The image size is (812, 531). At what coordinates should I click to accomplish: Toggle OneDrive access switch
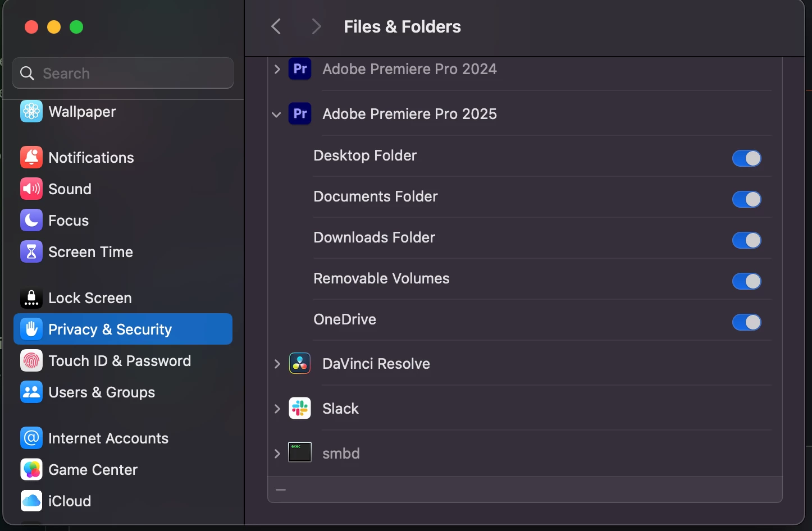[747, 322]
